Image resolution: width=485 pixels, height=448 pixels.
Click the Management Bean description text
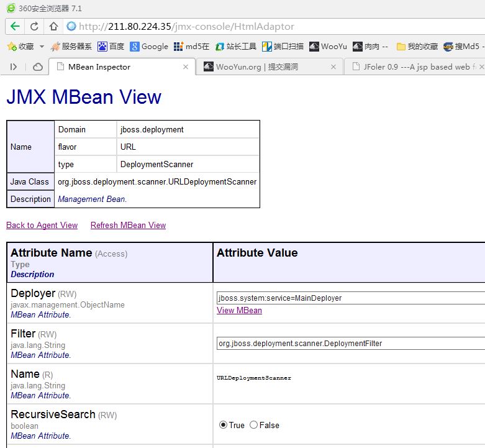pyautogui.click(x=92, y=199)
